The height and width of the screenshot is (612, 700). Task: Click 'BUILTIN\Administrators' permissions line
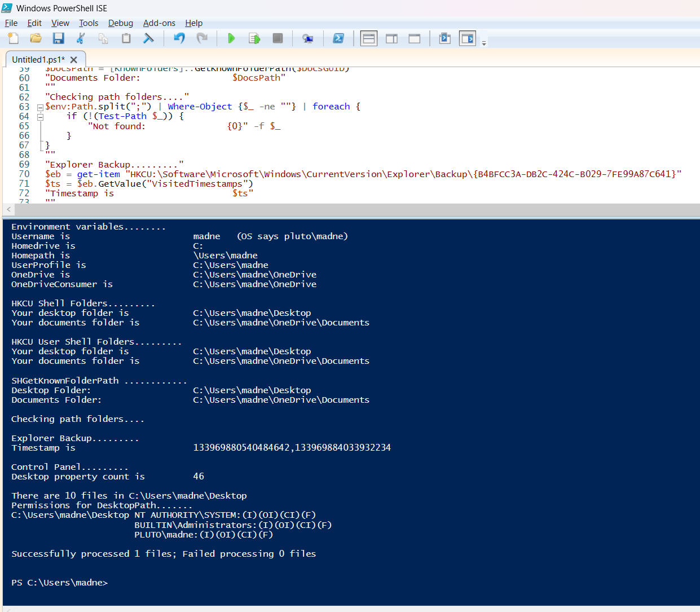click(233, 525)
